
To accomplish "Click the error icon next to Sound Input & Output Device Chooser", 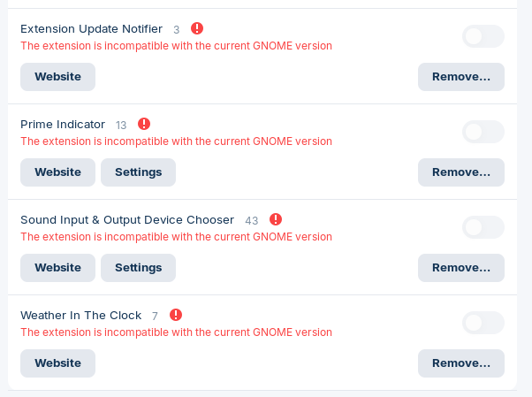I will (x=276, y=219).
